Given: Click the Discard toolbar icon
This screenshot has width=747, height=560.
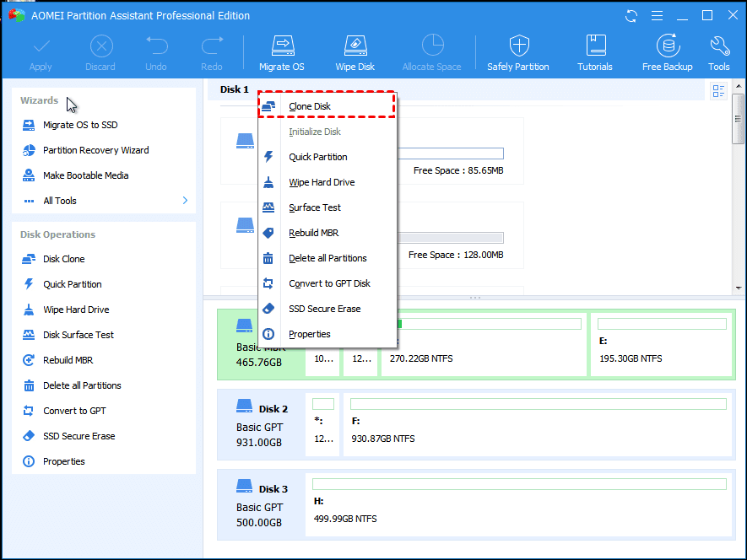Looking at the screenshot, I should (x=101, y=46).
